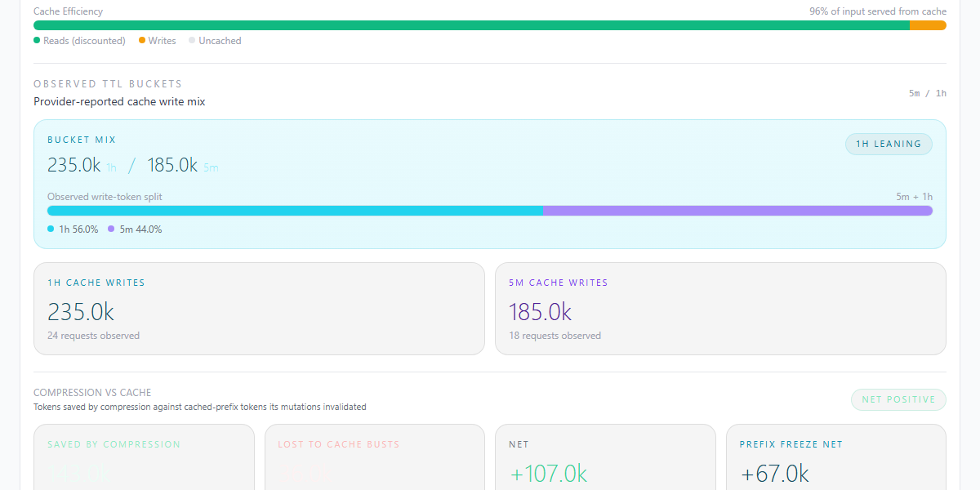Click the '+67.0k' PREFIX FREEZE NET value
This screenshot has height=490, width=980.
pyautogui.click(x=774, y=474)
